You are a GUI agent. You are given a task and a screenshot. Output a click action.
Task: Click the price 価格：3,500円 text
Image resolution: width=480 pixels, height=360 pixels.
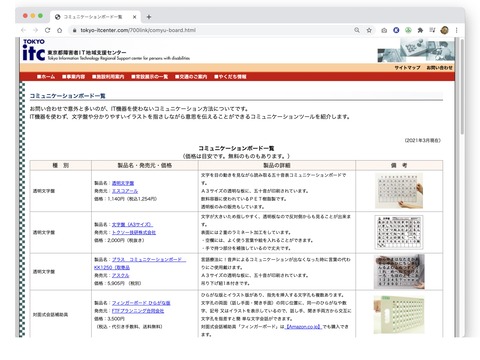109,319
